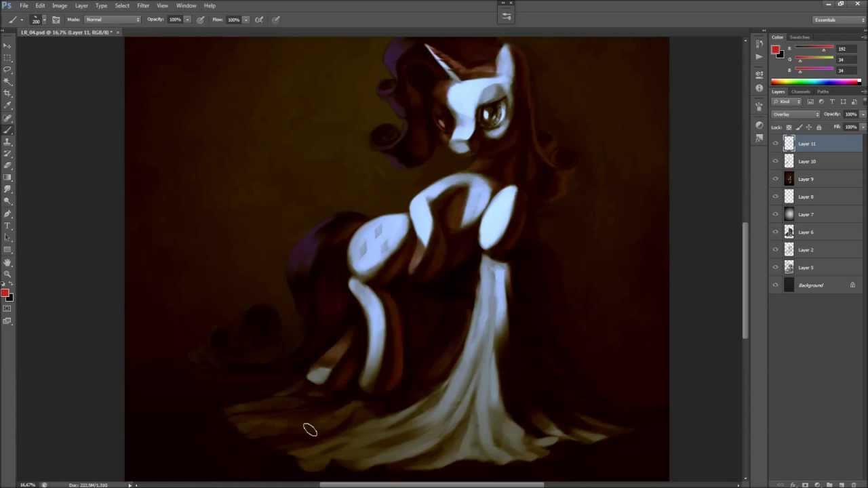The height and width of the screenshot is (488, 868).
Task: Pick the Crop tool
Action: point(7,93)
